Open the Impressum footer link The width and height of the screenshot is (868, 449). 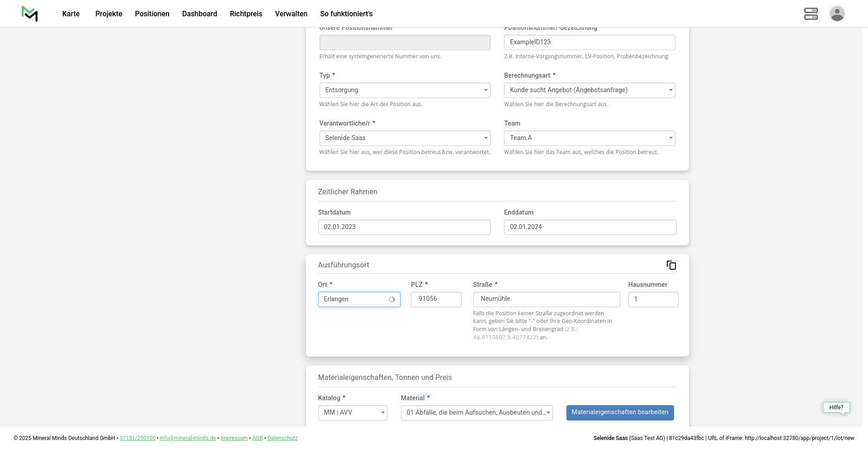(234, 438)
